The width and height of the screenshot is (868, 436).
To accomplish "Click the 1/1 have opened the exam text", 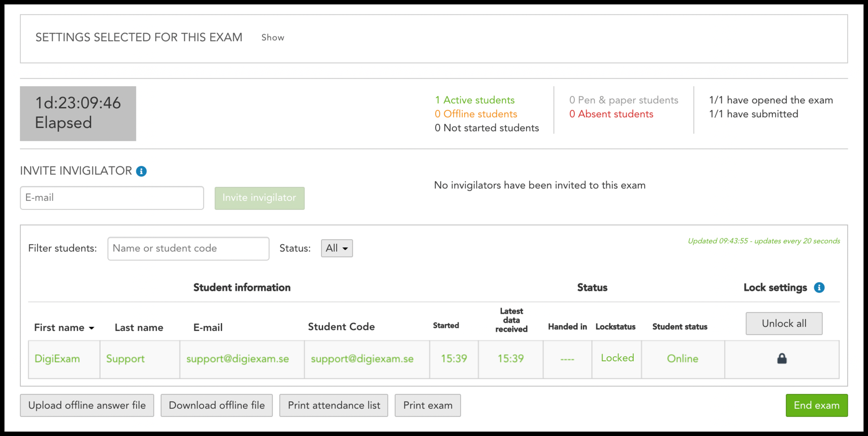I will 771,100.
